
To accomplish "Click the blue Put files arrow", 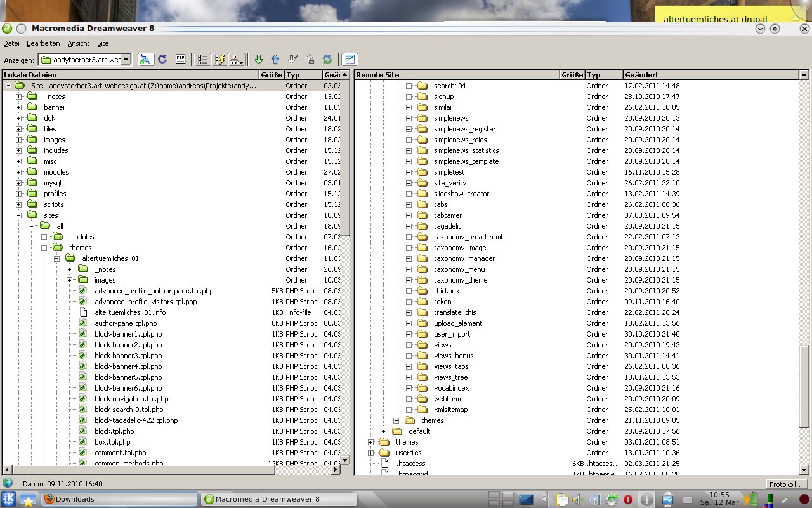I will click(275, 59).
